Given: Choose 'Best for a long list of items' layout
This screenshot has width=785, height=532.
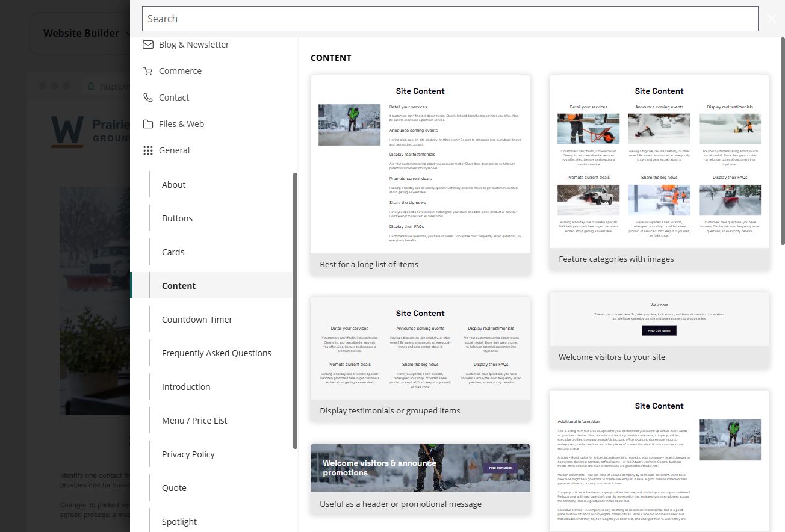Looking at the screenshot, I should pos(420,175).
